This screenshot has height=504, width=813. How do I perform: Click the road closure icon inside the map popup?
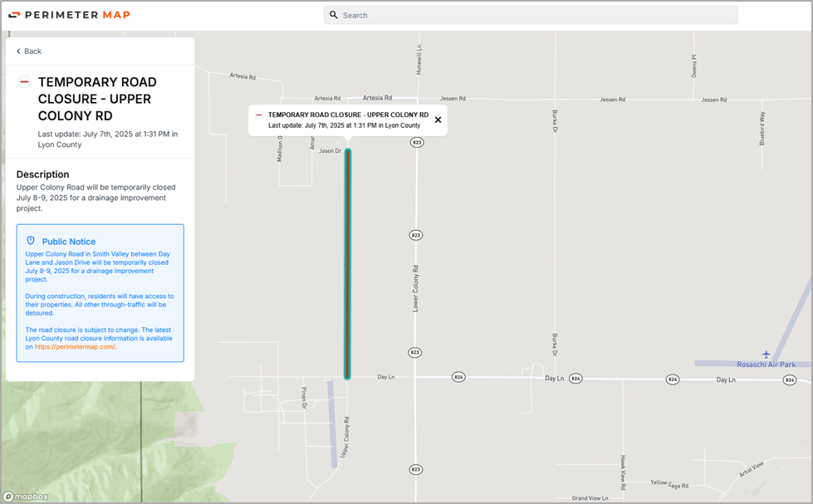tap(262, 115)
